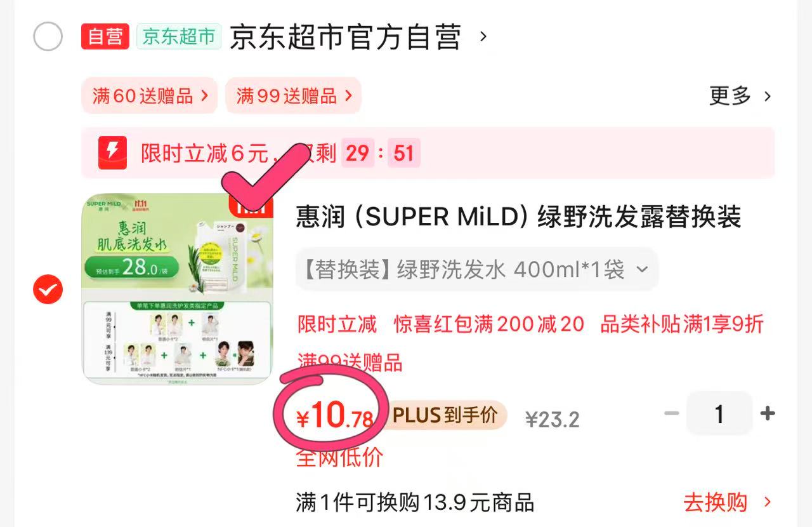Image resolution: width=812 pixels, height=527 pixels.
Task: Select the 京东超市官方自营 store checkbox
Action: (x=48, y=36)
